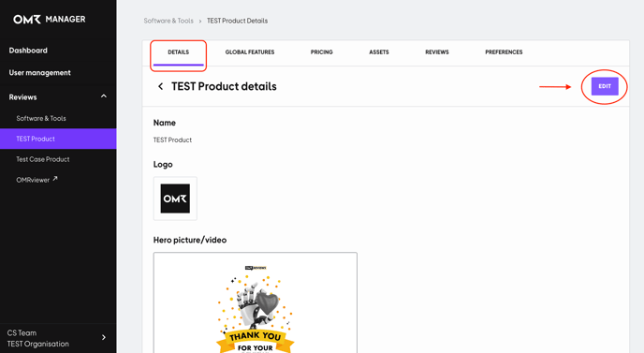Open Dashboard in the sidebar
The image size is (644, 353).
[x=28, y=51]
